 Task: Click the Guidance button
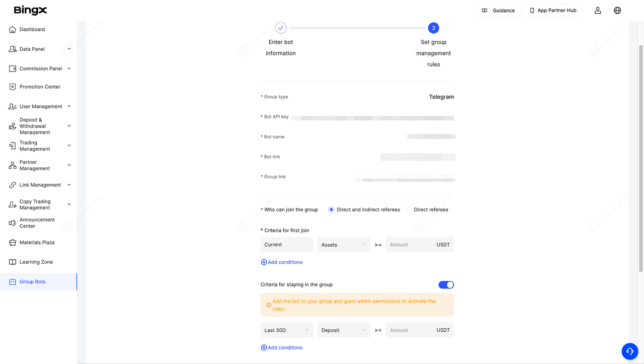click(498, 11)
